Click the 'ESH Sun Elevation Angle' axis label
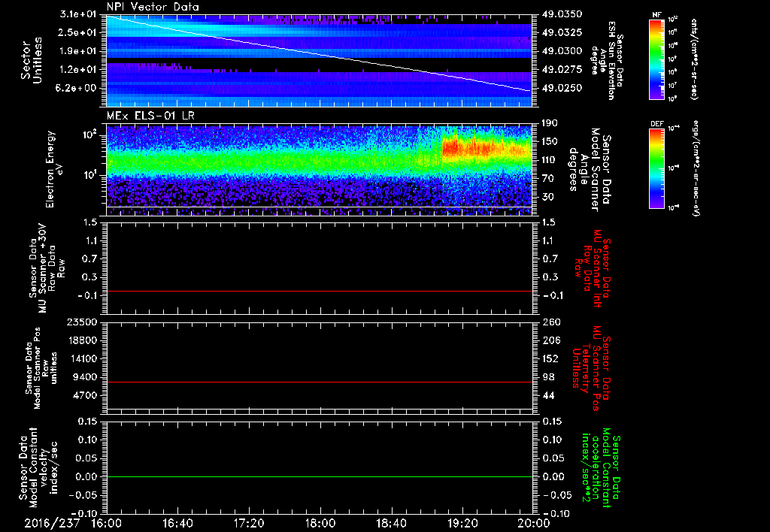 click(x=607, y=60)
